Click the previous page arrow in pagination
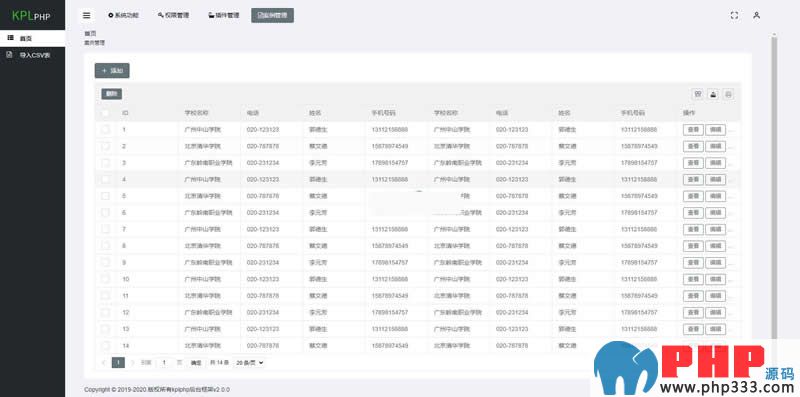This screenshot has width=800, height=397. click(104, 362)
